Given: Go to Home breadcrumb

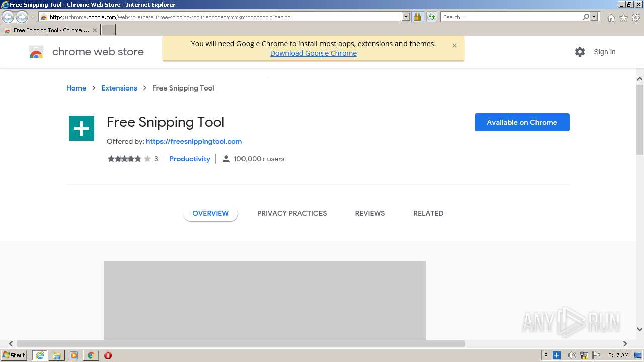Looking at the screenshot, I should point(76,88).
